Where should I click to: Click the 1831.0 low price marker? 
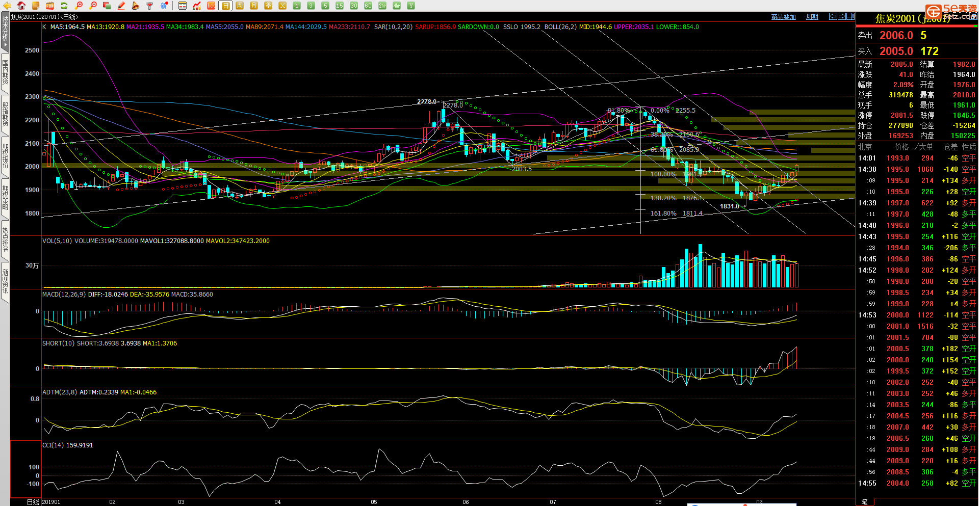point(729,206)
